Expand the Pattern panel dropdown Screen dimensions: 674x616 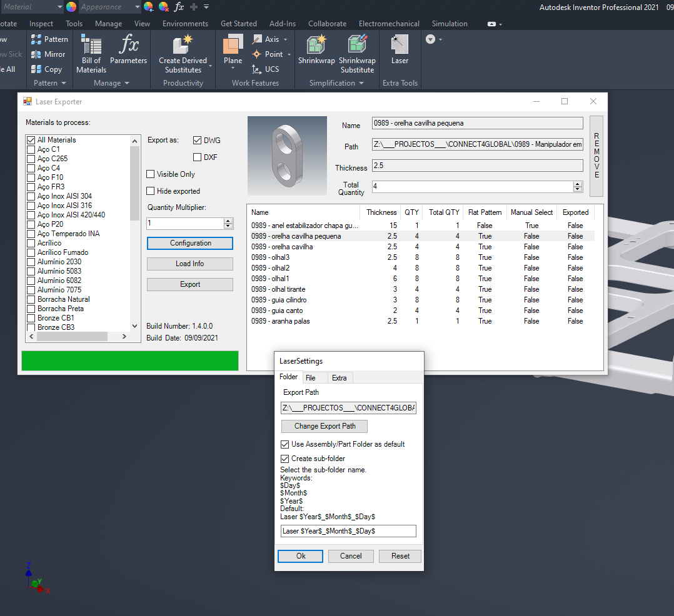tap(64, 83)
